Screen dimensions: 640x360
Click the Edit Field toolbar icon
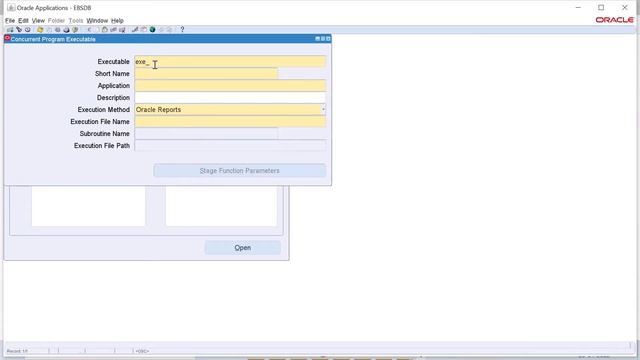(135, 29)
